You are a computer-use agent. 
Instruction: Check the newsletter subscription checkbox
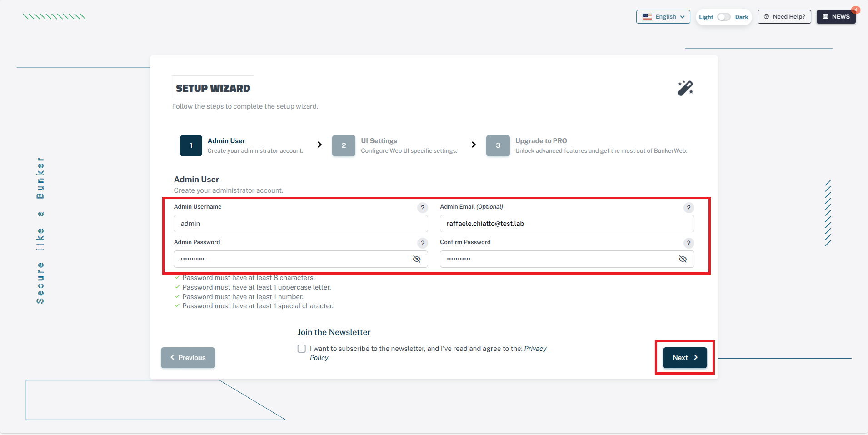pyautogui.click(x=302, y=349)
